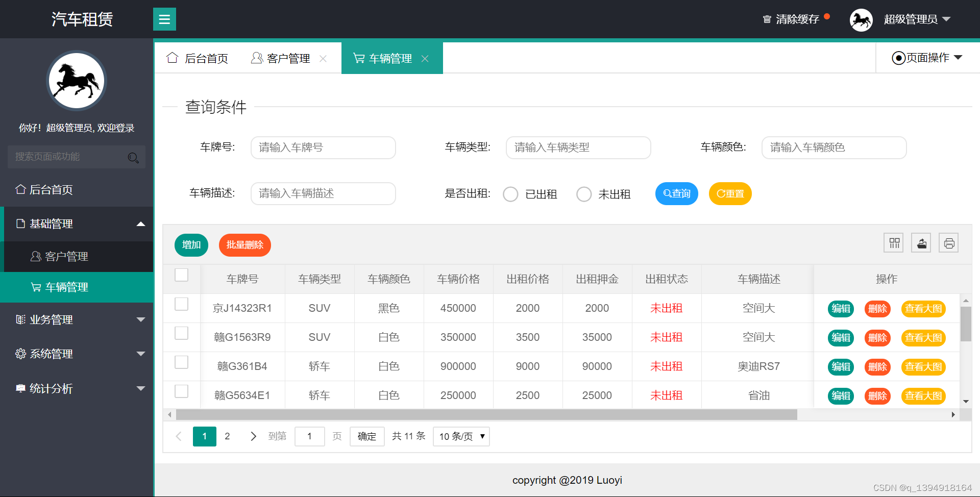
Task: Click the 查询 search button
Action: 676,193
